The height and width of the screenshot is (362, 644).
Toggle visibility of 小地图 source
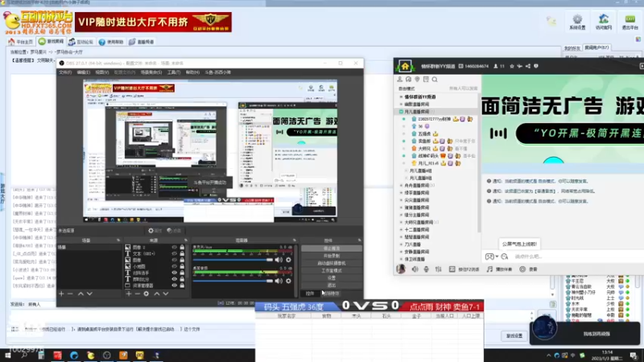(174, 266)
